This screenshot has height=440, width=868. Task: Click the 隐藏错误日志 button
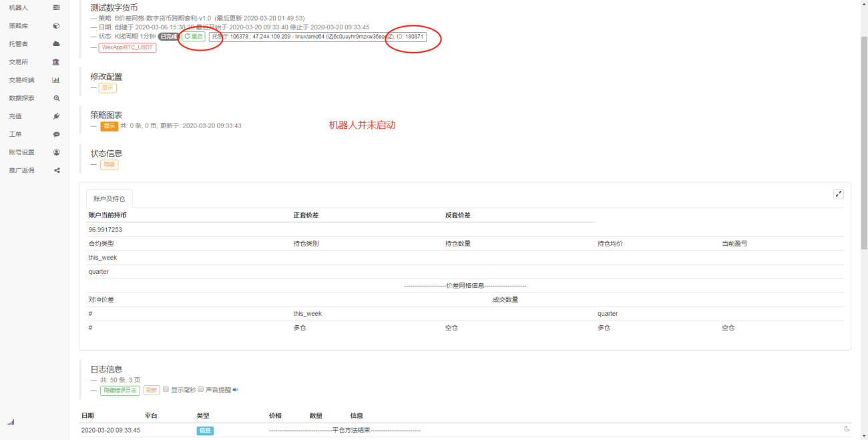tap(120, 391)
